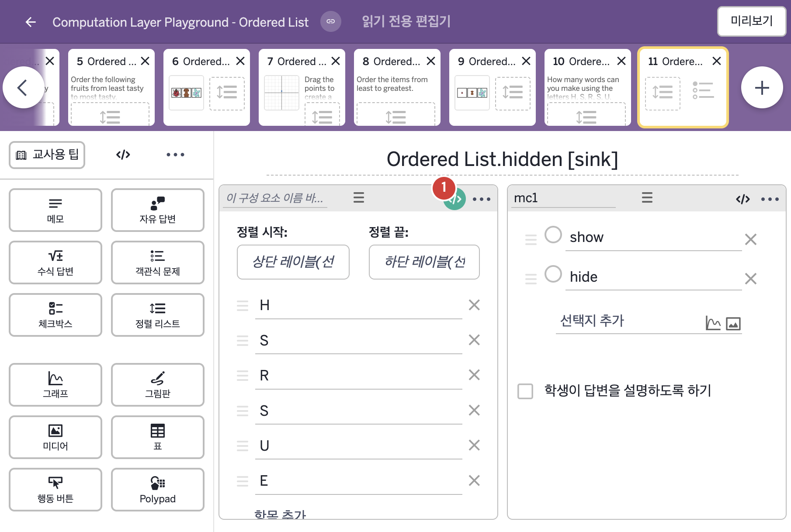Open screen 10 Ordered thumbnail

click(588, 87)
